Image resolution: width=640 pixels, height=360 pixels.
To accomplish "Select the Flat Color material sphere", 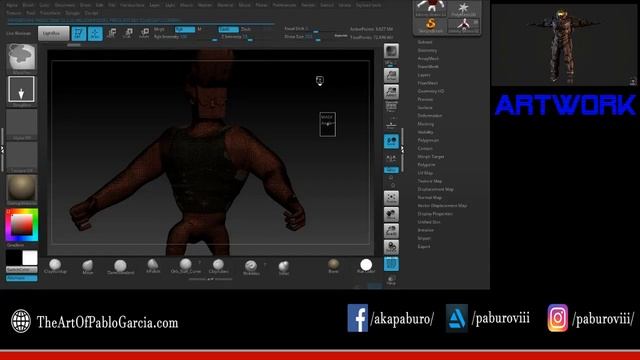I will pyautogui.click(x=366, y=266).
